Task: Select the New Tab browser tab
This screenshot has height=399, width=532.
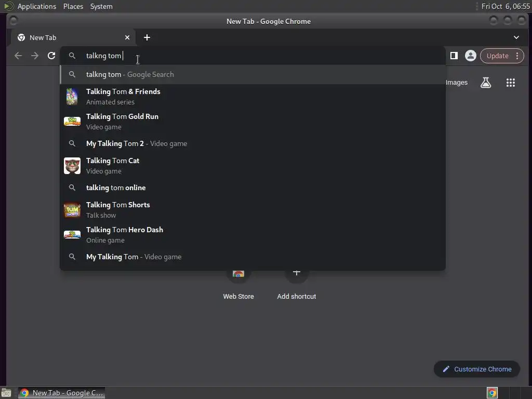Action: tap(73, 37)
